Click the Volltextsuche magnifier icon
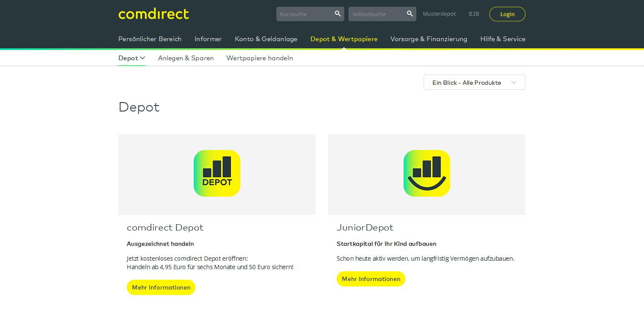 coord(410,14)
